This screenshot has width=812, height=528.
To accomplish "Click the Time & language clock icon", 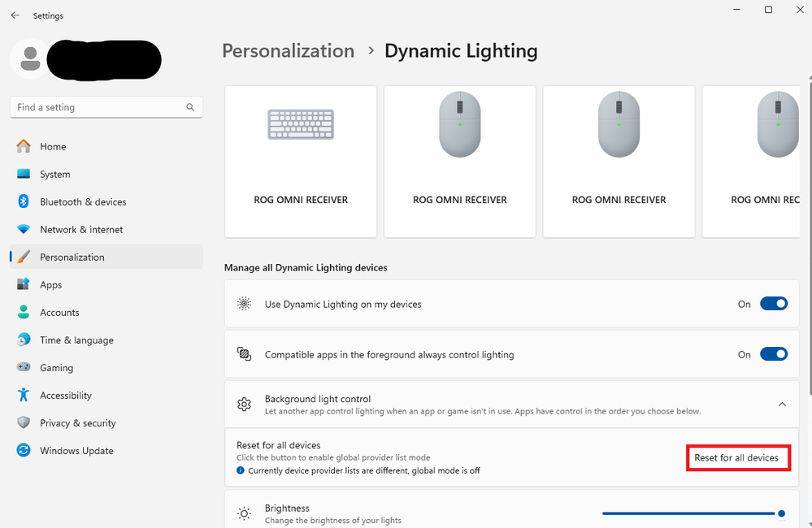I will click(x=24, y=340).
